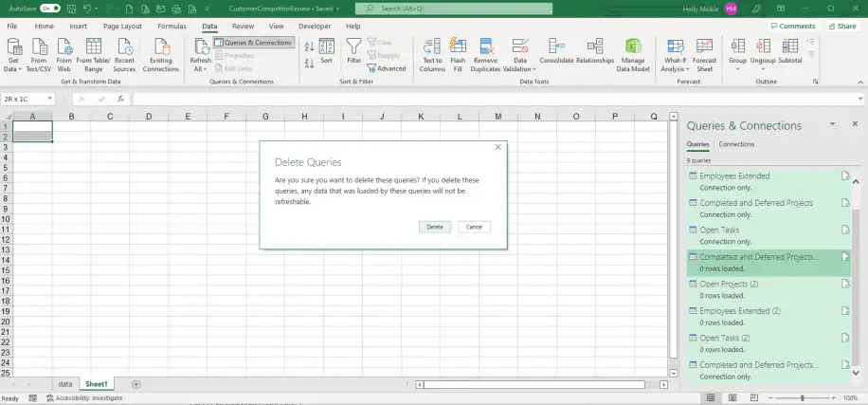Open the File menu
Screen dimensions: 868x405
point(12,26)
